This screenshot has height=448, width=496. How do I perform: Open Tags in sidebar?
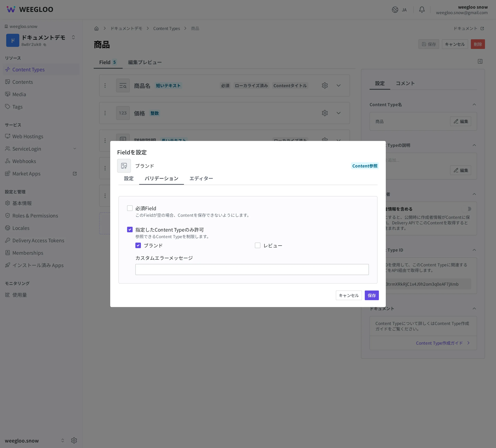pyautogui.click(x=41, y=107)
